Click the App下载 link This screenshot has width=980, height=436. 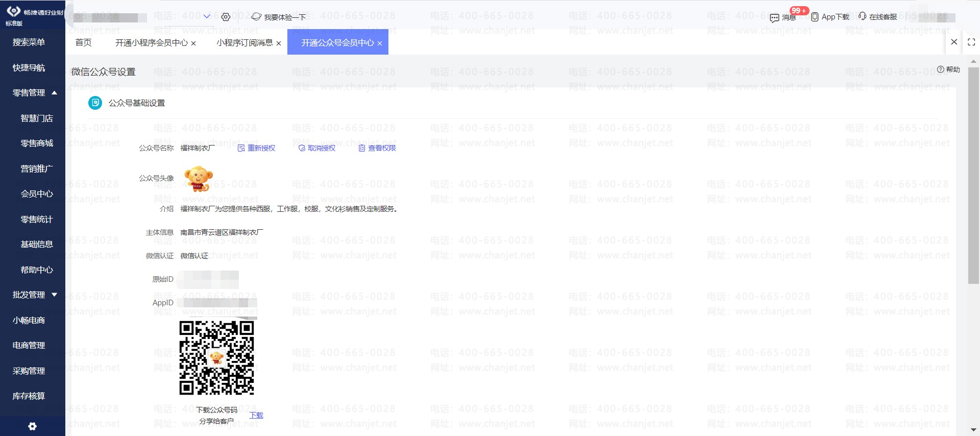click(x=836, y=17)
